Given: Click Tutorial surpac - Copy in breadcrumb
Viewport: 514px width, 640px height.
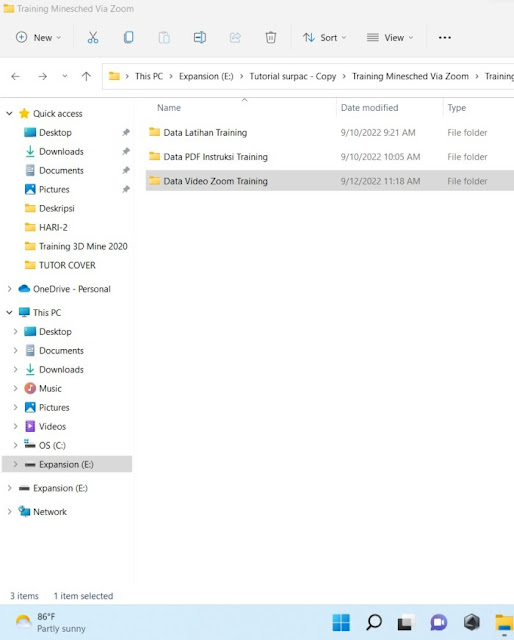Looking at the screenshot, I should [293, 76].
